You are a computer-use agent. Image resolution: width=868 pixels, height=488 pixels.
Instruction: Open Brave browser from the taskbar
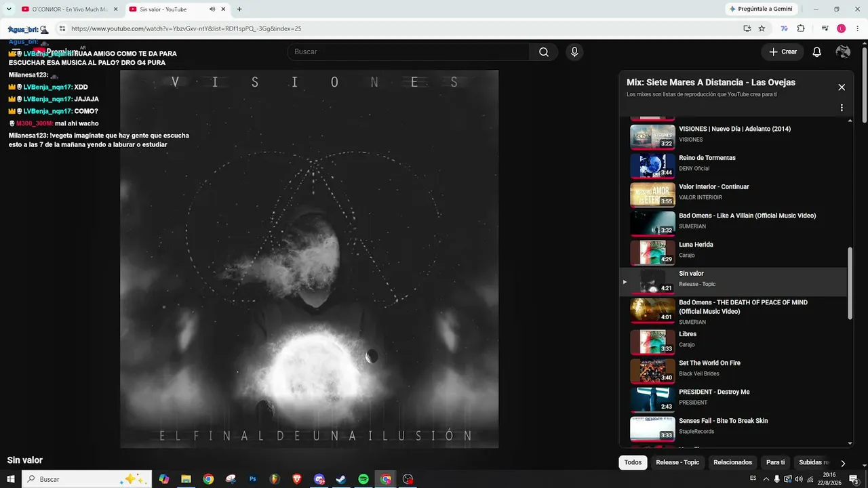tap(297, 479)
